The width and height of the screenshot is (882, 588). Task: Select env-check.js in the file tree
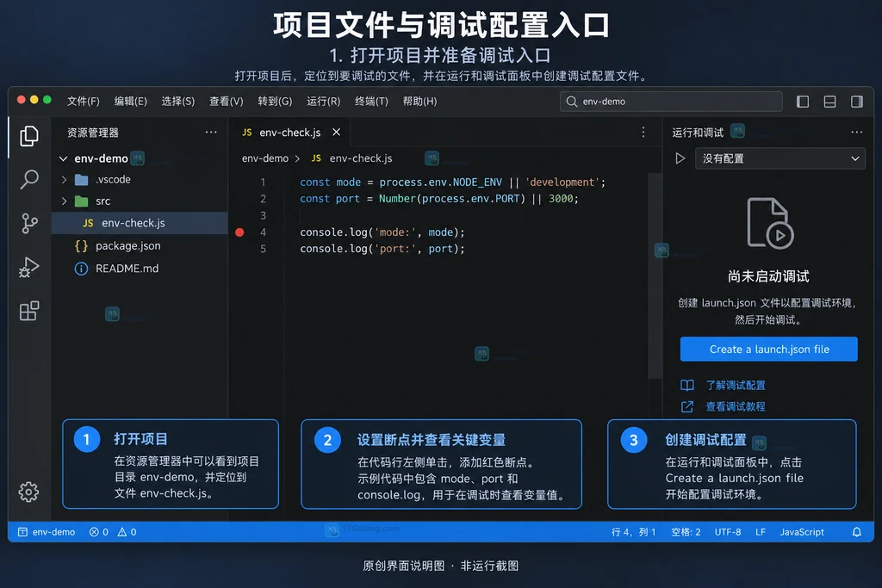140,223
